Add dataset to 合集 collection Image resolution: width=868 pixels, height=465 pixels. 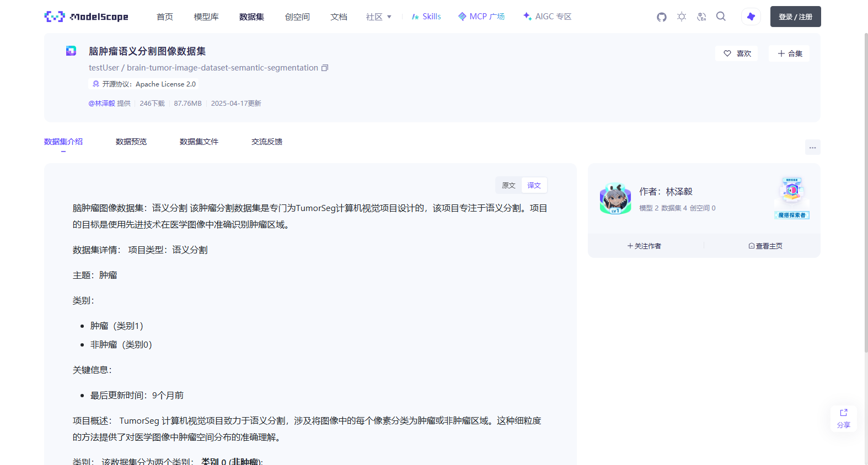click(x=789, y=53)
